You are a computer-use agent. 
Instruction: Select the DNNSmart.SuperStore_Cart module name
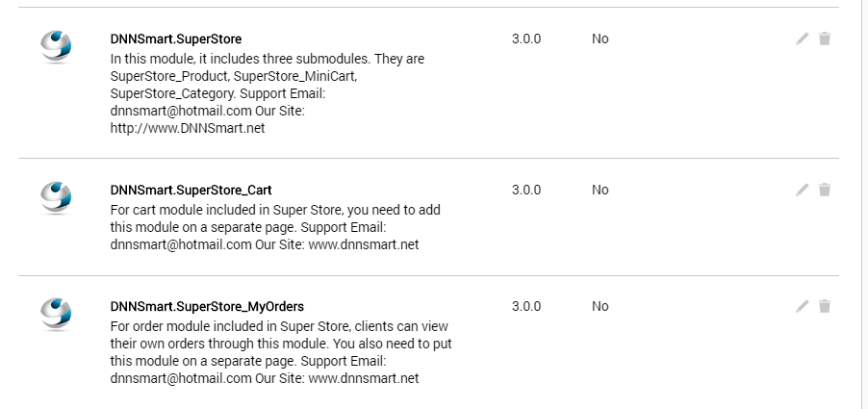[x=191, y=191]
